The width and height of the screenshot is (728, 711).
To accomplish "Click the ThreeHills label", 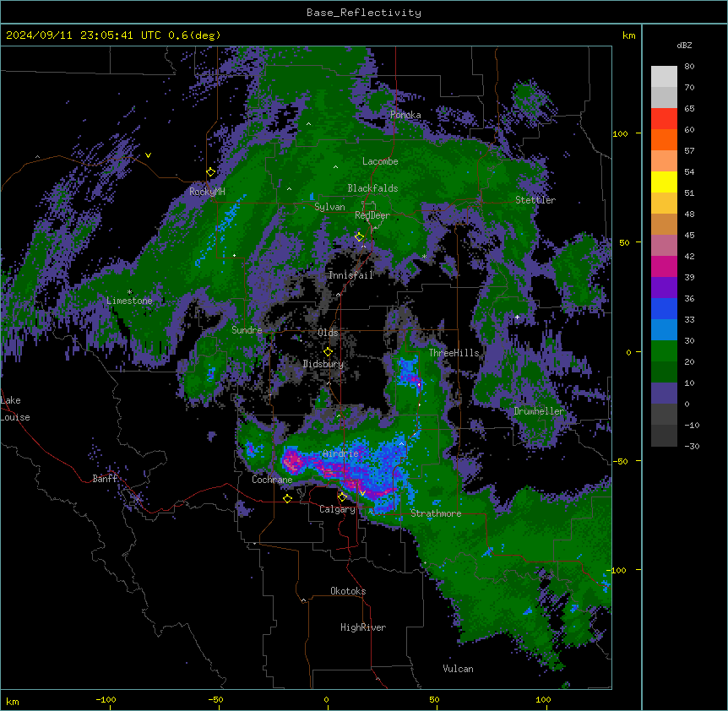I will 454,353.
